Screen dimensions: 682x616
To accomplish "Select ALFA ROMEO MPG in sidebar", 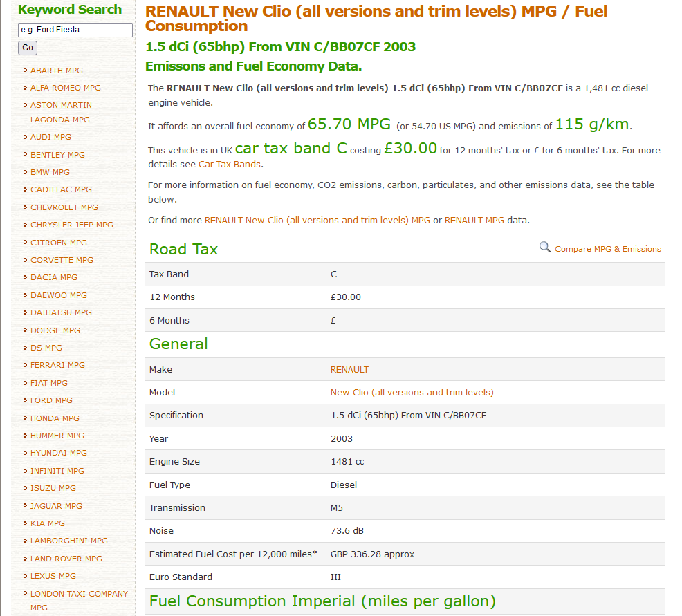I will click(65, 88).
